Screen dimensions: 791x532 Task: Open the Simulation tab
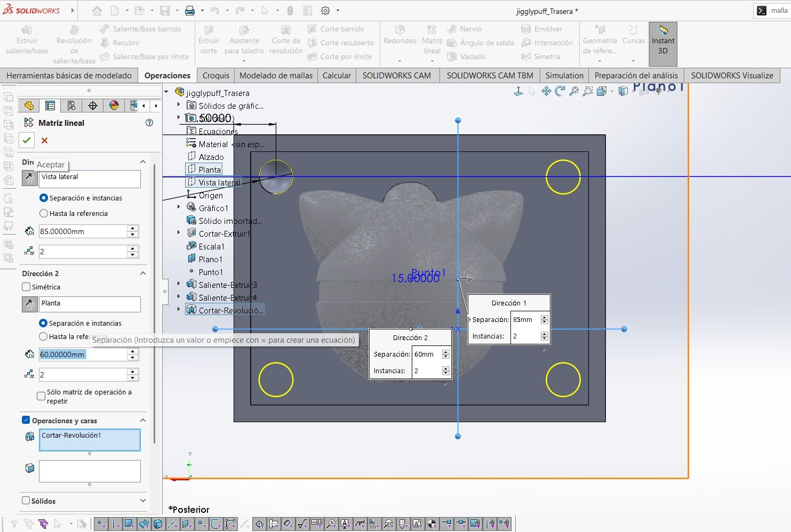click(564, 75)
